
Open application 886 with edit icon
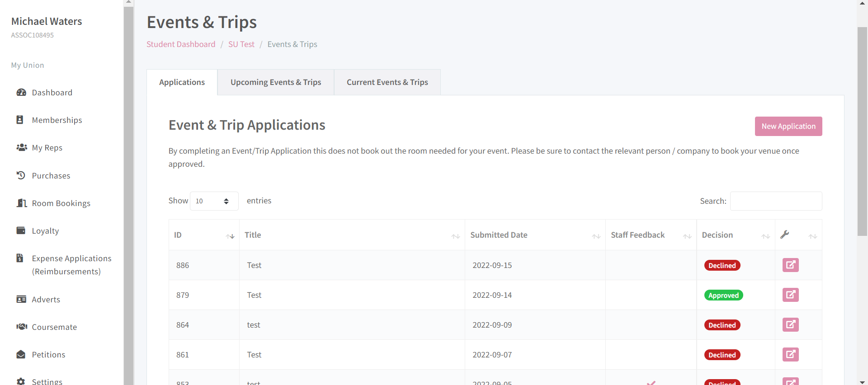tap(790, 265)
